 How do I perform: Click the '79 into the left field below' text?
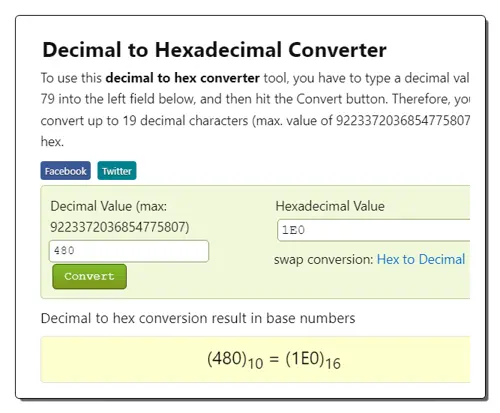click(x=118, y=99)
